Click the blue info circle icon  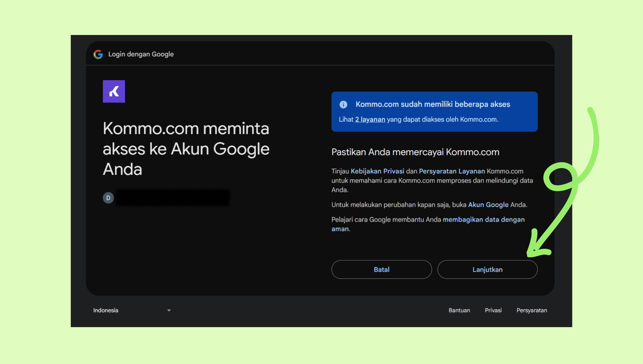point(343,104)
